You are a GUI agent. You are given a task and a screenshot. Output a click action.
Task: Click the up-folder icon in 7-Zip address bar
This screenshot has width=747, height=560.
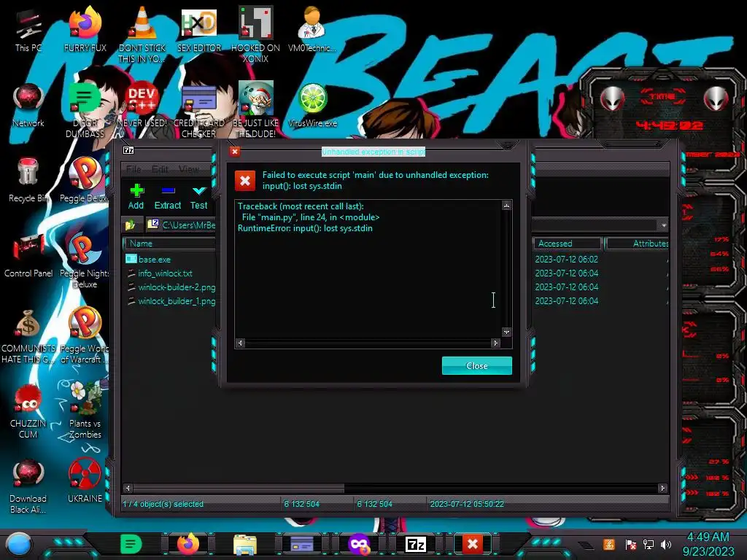coord(131,225)
